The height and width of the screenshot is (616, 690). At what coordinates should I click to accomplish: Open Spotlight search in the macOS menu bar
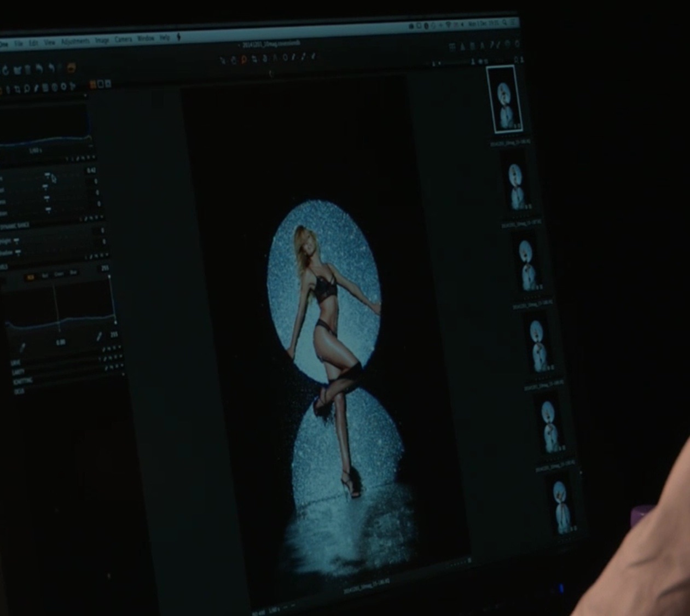pos(505,23)
